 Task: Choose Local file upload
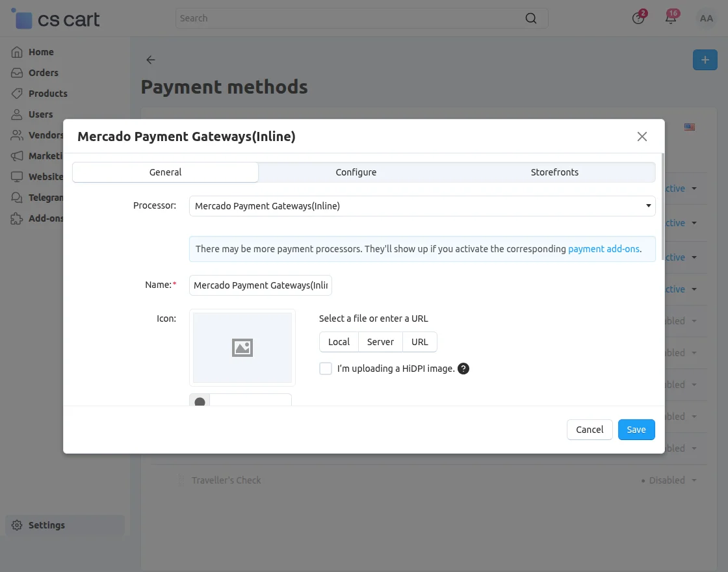pyautogui.click(x=339, y=342)
